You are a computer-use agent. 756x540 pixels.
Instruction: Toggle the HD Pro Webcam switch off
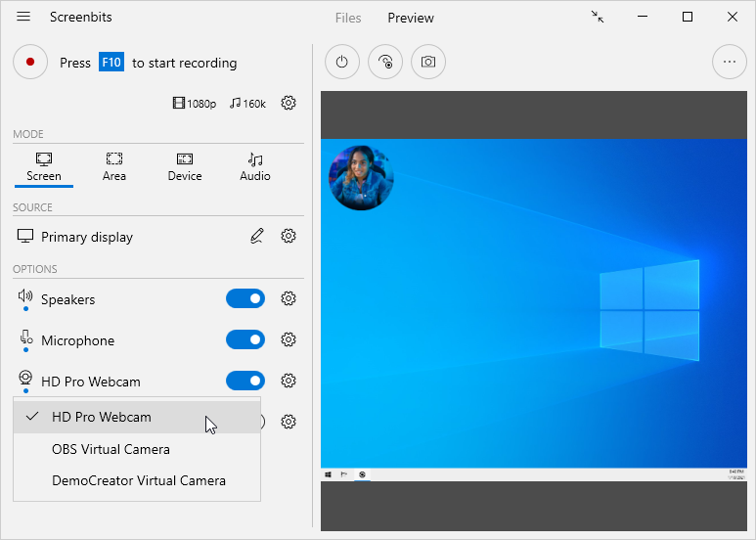(x=245, y=381)
